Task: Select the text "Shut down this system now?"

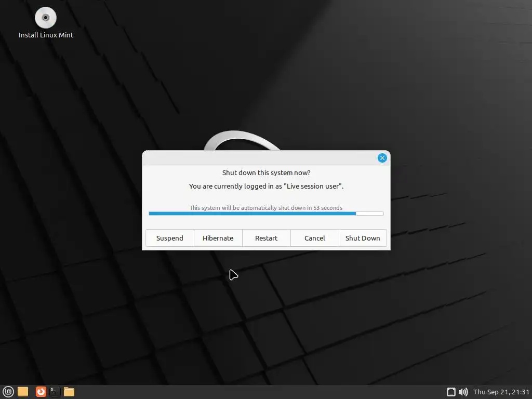Action: click(x=267, y=172)
